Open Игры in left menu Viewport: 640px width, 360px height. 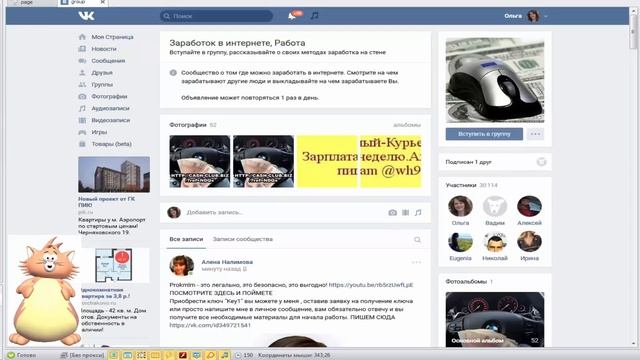point(99,132)
